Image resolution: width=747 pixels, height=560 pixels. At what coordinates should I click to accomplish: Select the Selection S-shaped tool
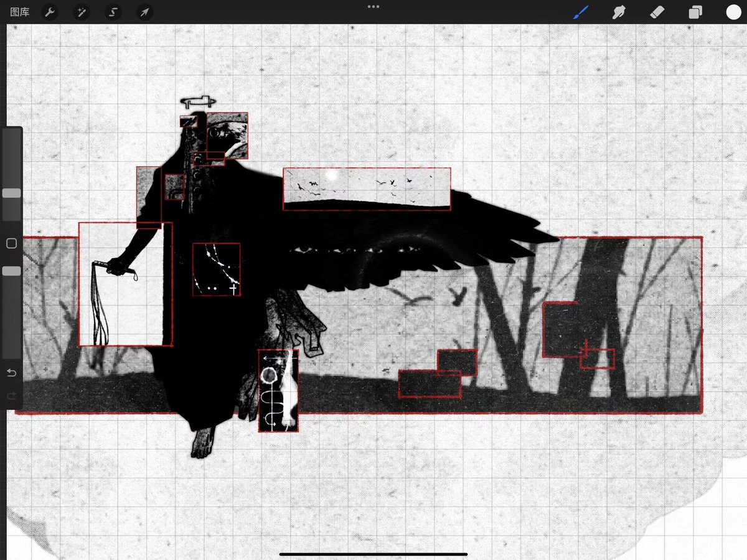click(x=113, y=12)
